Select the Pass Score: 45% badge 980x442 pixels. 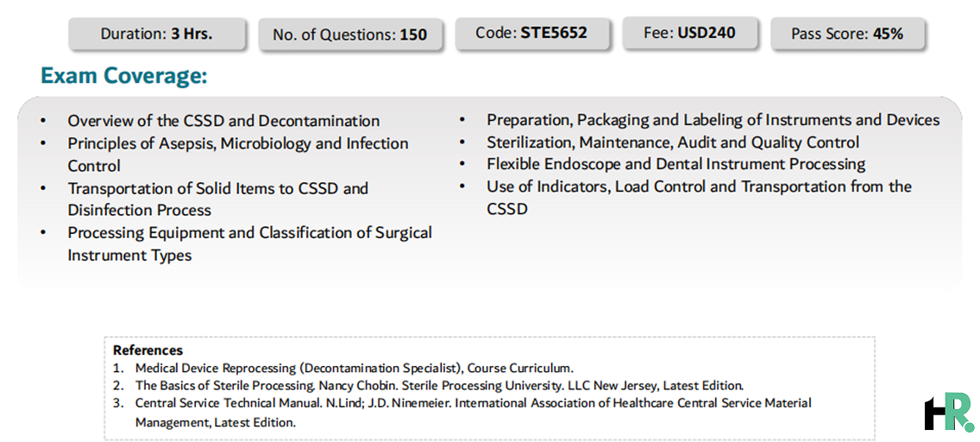[x=847, y=34]
